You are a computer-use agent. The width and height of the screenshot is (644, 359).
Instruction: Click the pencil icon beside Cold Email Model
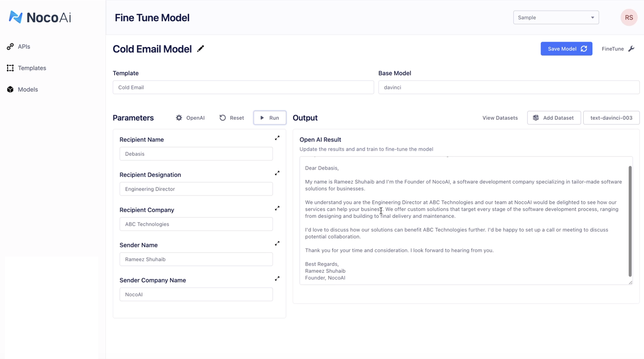click(201, 49)
